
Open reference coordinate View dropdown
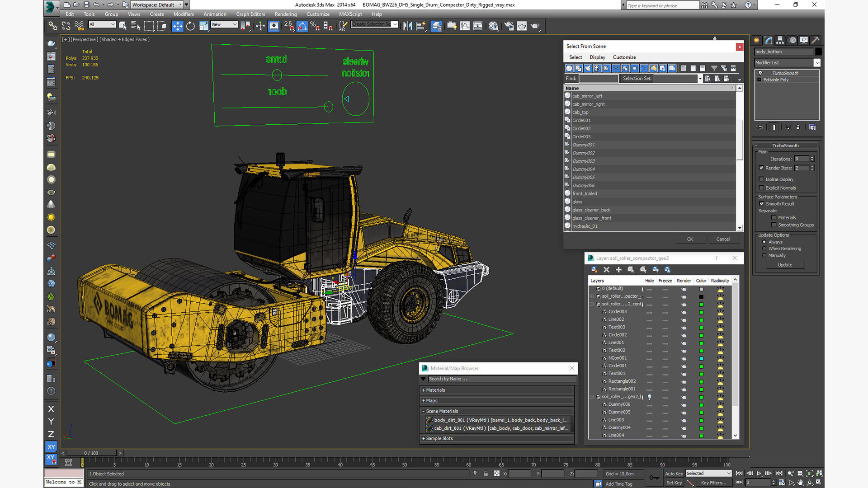[x=224, y=24]
